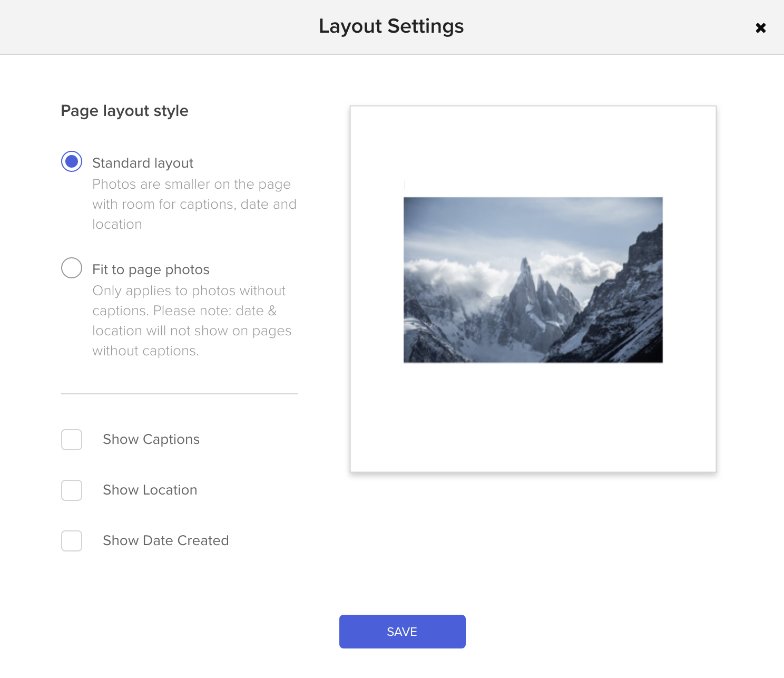Select the Standard layout radio button
This screenshot has height=678, width=784.
point(72,161)
